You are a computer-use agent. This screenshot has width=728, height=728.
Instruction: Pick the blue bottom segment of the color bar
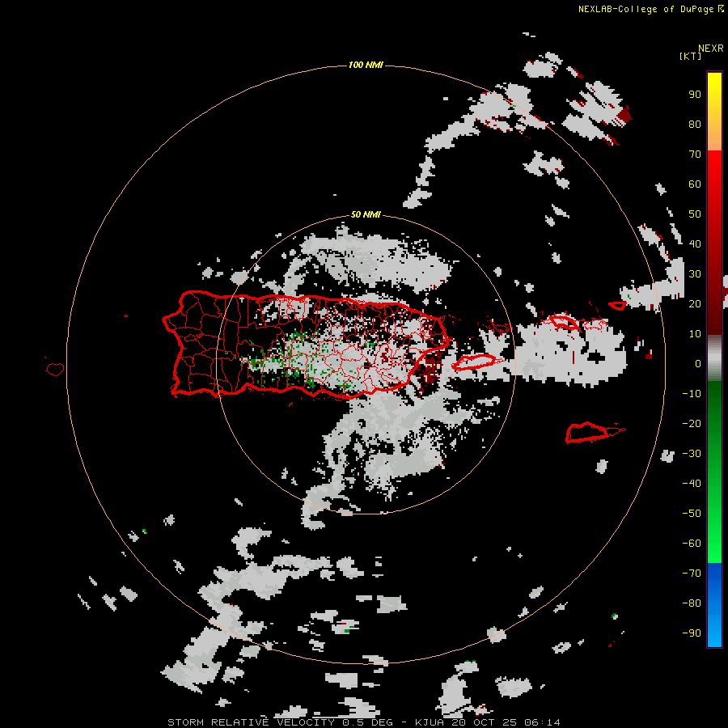click(714, 604)
